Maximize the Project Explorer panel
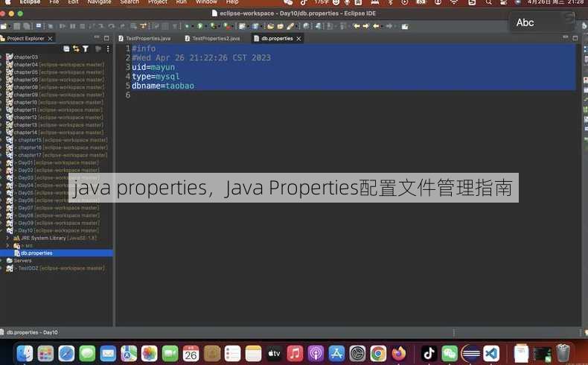 coord(106,38)
